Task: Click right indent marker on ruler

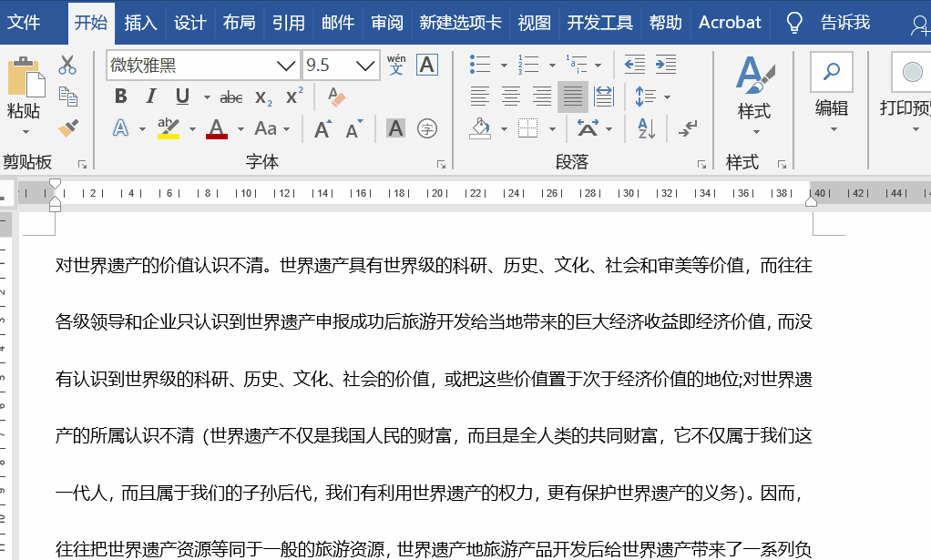Action: pyautogui.click(x=811, y=201)
